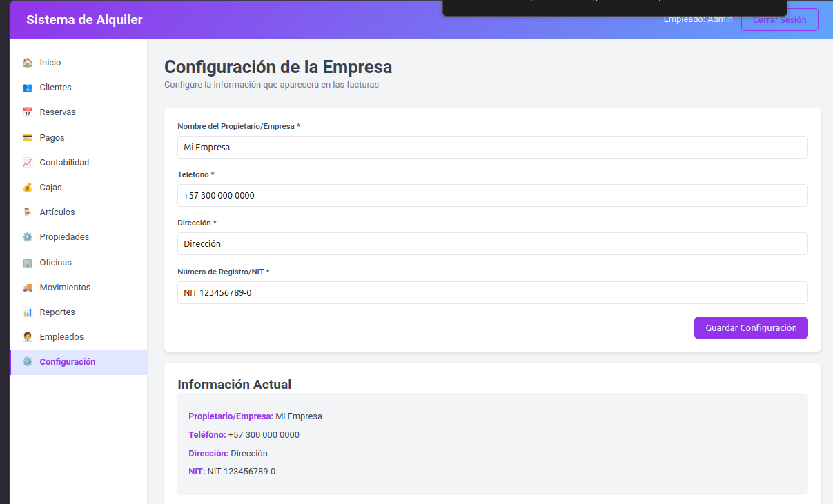Go to the Propiedades section
The image size is (833, 504).
[x=79, y=237]
